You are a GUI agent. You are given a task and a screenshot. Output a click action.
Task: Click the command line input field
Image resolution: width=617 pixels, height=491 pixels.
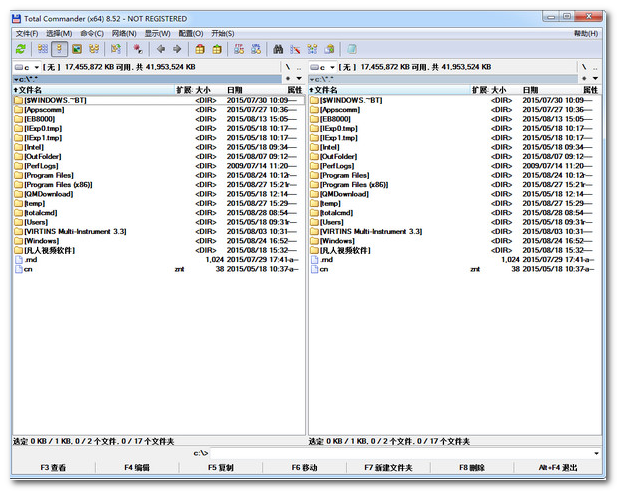coord(401,453)
